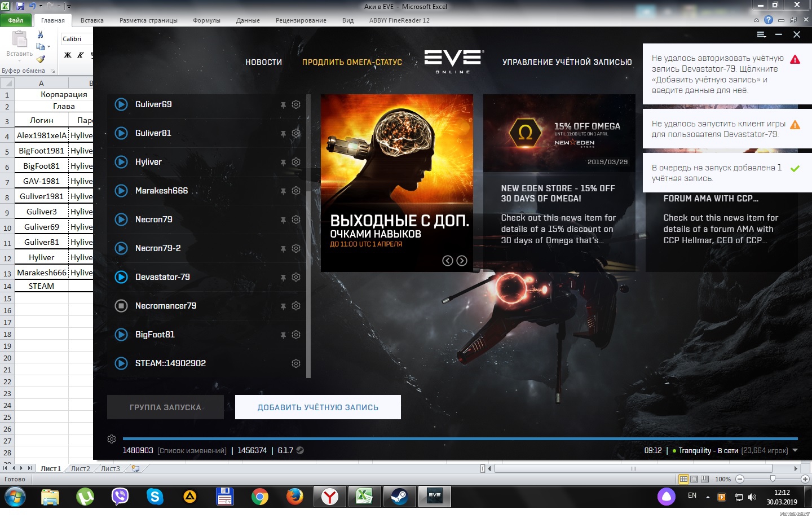Launch the Devastator-79 account
The height and width of the screenshot is (518, 812).
pyautogui.click(x=121, y=277)
